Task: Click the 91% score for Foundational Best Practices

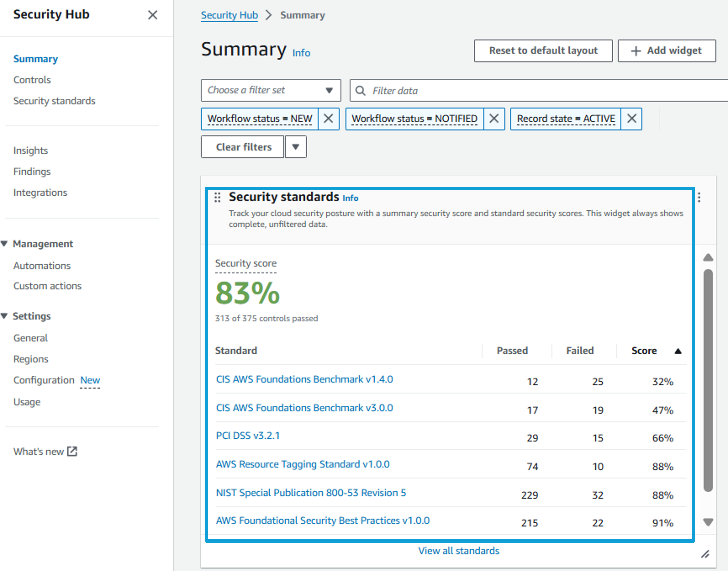Action: (663, 523)
